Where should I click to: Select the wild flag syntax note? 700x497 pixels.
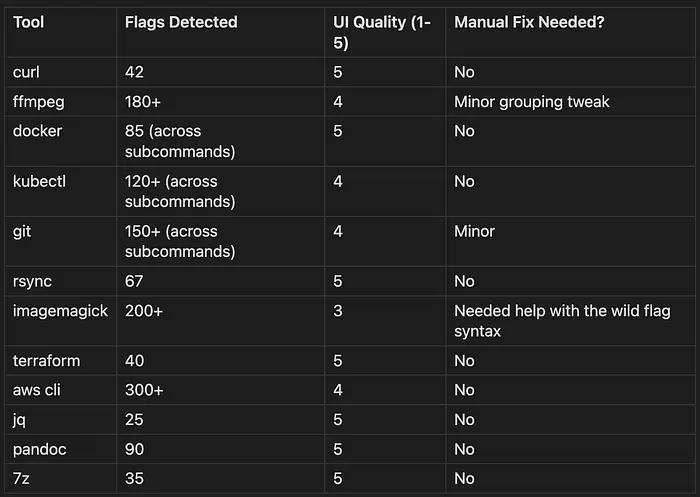point(562,320)
